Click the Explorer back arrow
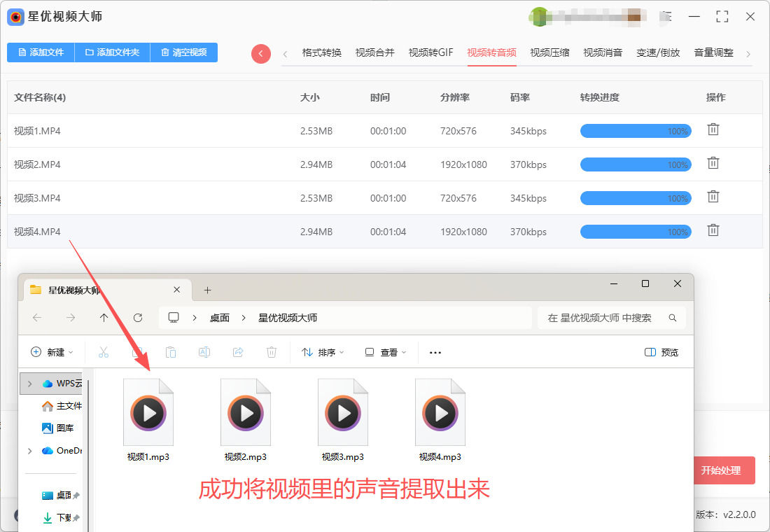This screenshot has height=532, width=770. (x=37, y=318)
